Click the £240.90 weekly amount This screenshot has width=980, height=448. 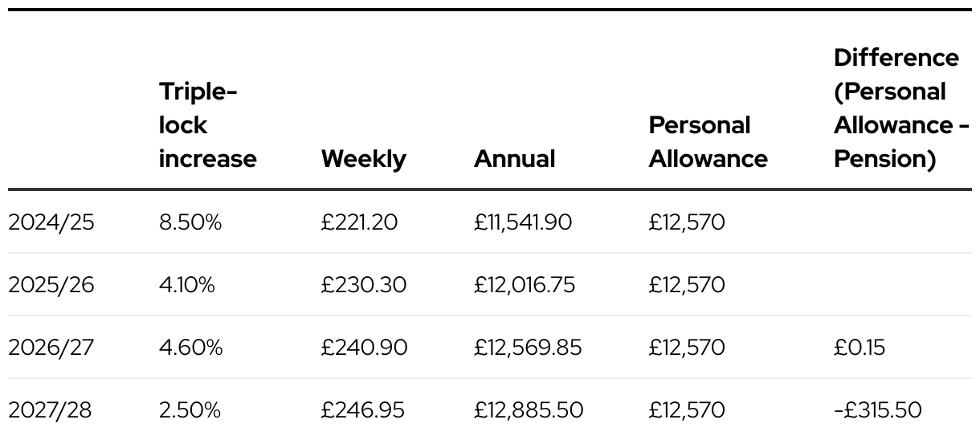pos(364,348)
